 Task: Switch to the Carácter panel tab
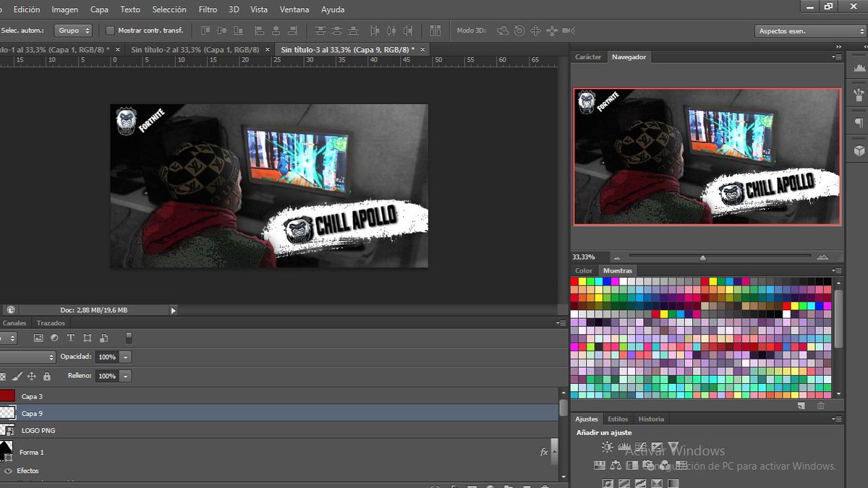pos(588,56)
